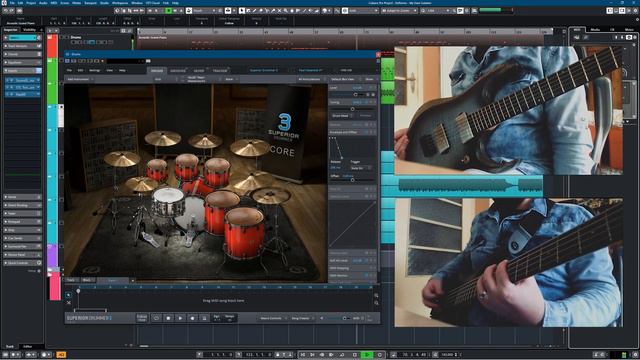640x360 pixels.
Task: Open Settings menu in Superior Drummer
Action: [94, 70]
